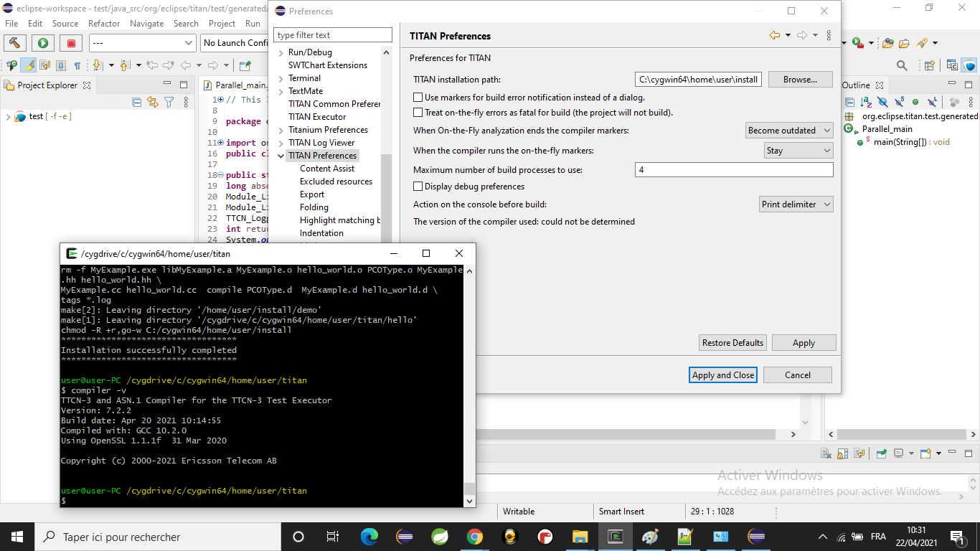The height and width of the screenshot is (551, 980).
Task: Click Clear Console icon in console toolbar
Action: pyautogui.click(x=825, y=453)
